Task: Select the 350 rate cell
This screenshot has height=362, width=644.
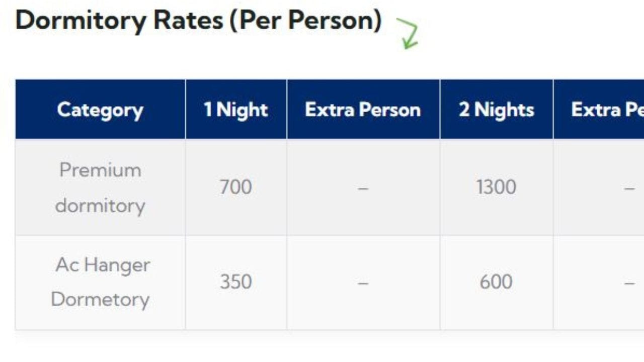Action: (235, 282)
